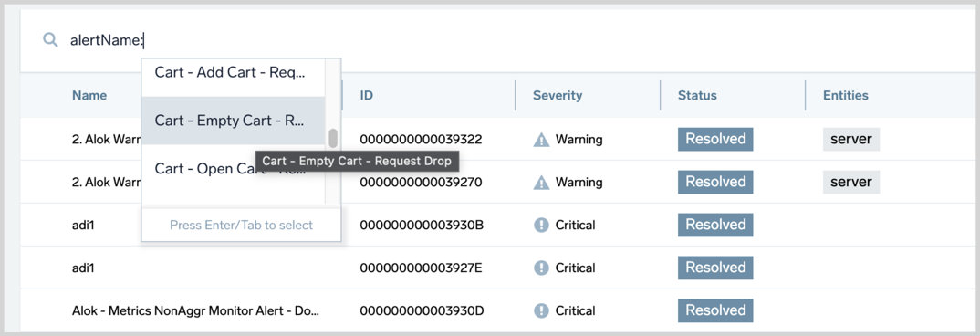
Task: Click warning triangle icon for ID 0000000000039322
Action: (541, 140)
